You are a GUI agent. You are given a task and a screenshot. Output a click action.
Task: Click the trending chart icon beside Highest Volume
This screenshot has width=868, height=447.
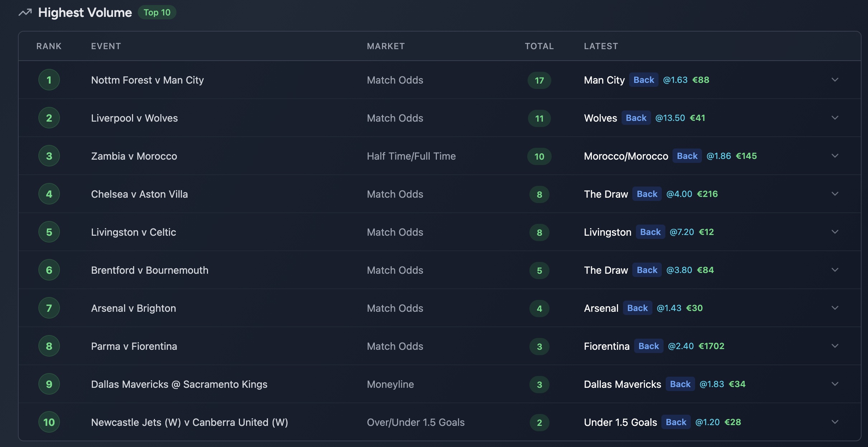pyautogui.click(x=25, y=12)
